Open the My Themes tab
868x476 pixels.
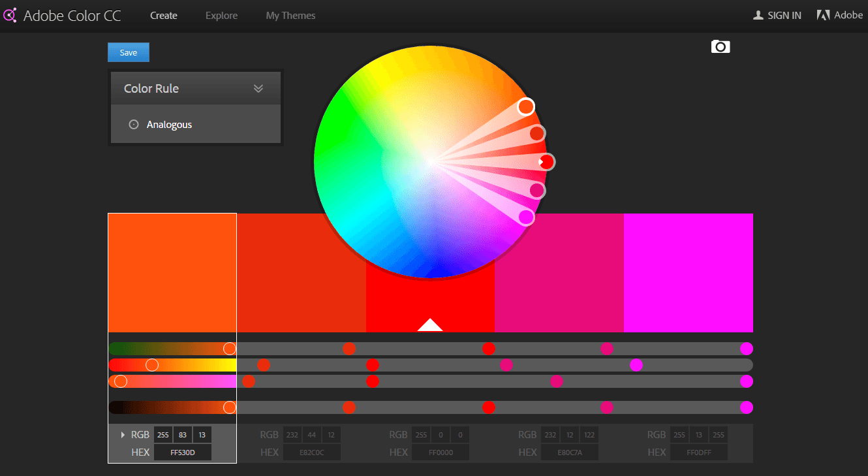tap(290, 16)
